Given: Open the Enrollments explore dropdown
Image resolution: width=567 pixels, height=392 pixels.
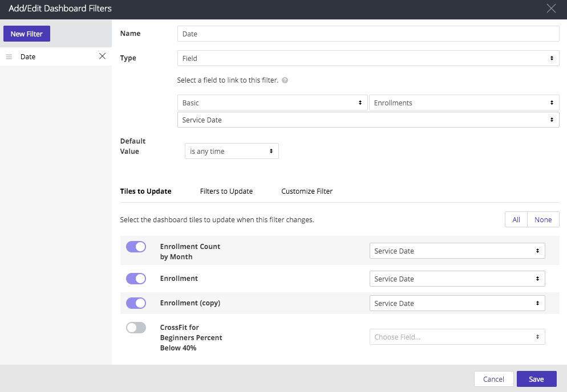Looking at the screenshot, I should (x=464, y=103).
